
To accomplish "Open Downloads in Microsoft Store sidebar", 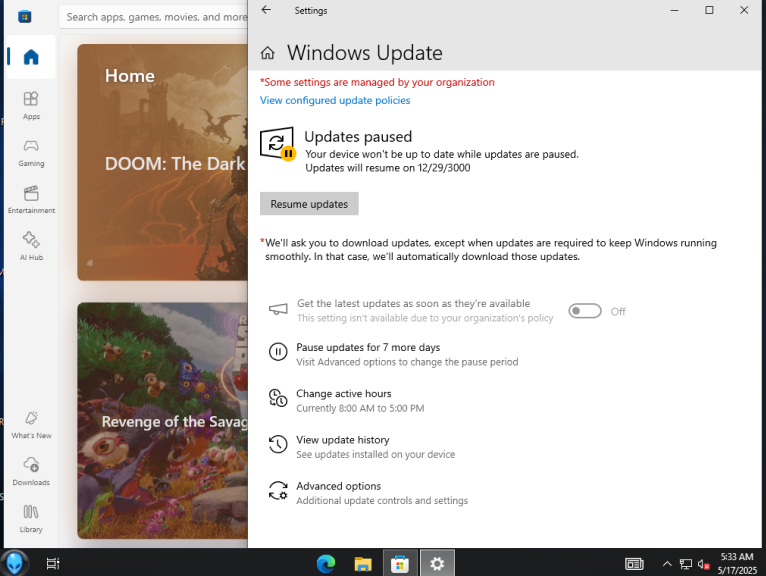I will click(x=31, y=471).
